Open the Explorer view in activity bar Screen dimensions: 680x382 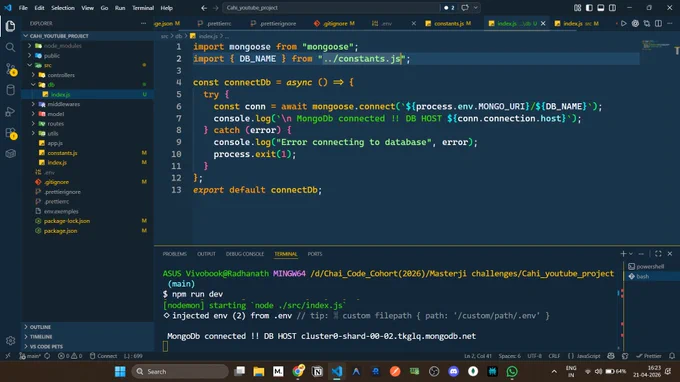[x=10, y=26]
